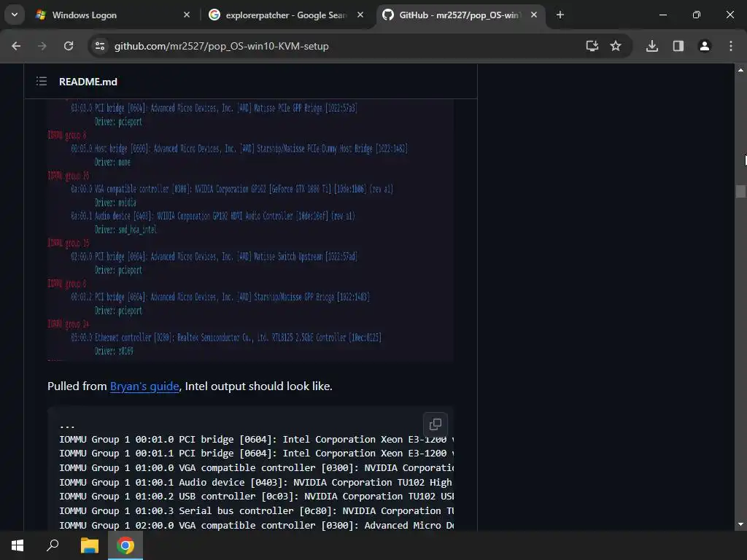Screen dimensions: 747x560
Task: Select line 'IOMMU Group 1 02:00.0 VGA compatible controller'
Action: click(256, 525)
